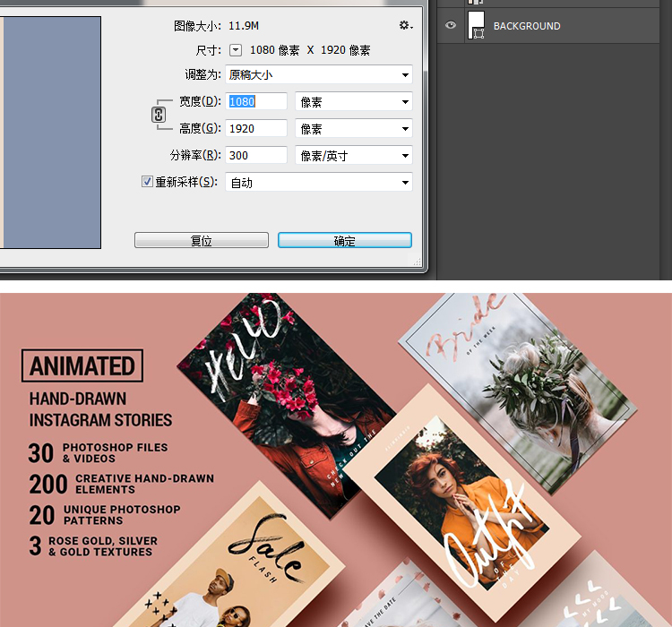Uncheck the 重新采样 resample checkbox

[x=148, y=182]
